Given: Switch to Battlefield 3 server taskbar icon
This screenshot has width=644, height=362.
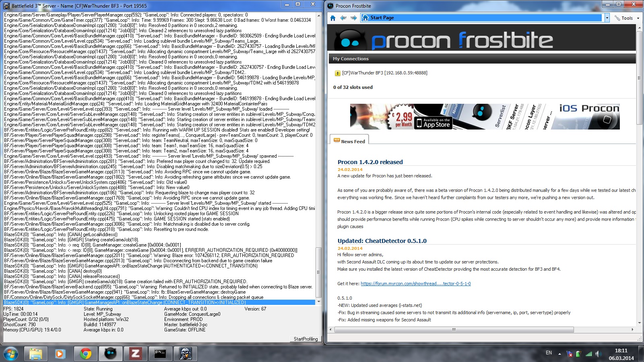Looking at the screenshot, I should coord(185,354).
